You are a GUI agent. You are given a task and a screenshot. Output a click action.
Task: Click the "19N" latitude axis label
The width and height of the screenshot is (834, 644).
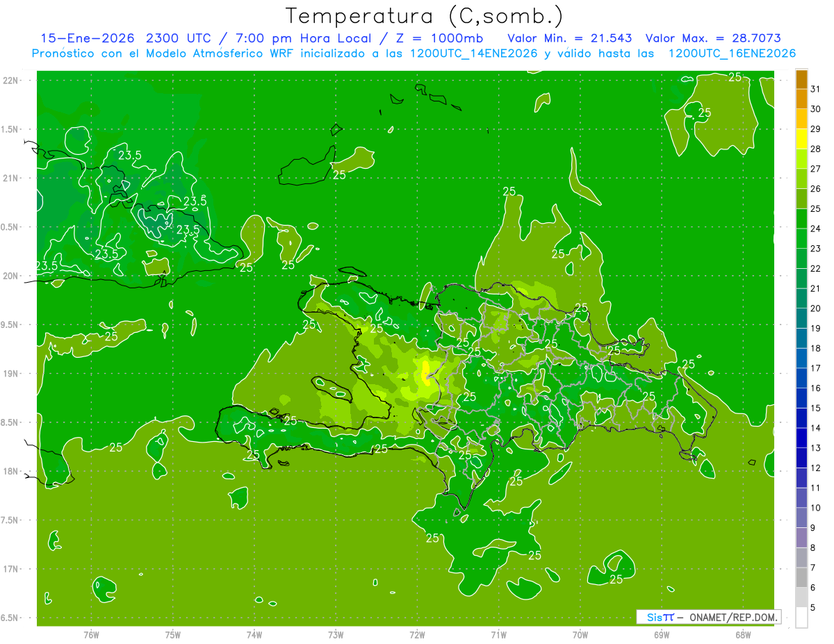pyautogui.click(x=11, y=374)
